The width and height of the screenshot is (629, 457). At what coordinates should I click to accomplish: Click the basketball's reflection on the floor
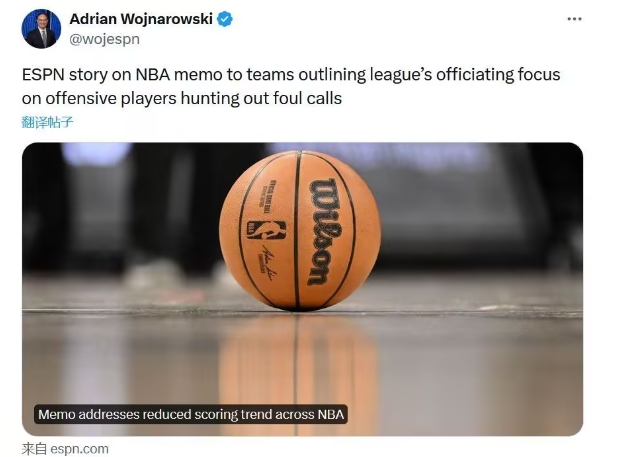[x=299, y=371]
